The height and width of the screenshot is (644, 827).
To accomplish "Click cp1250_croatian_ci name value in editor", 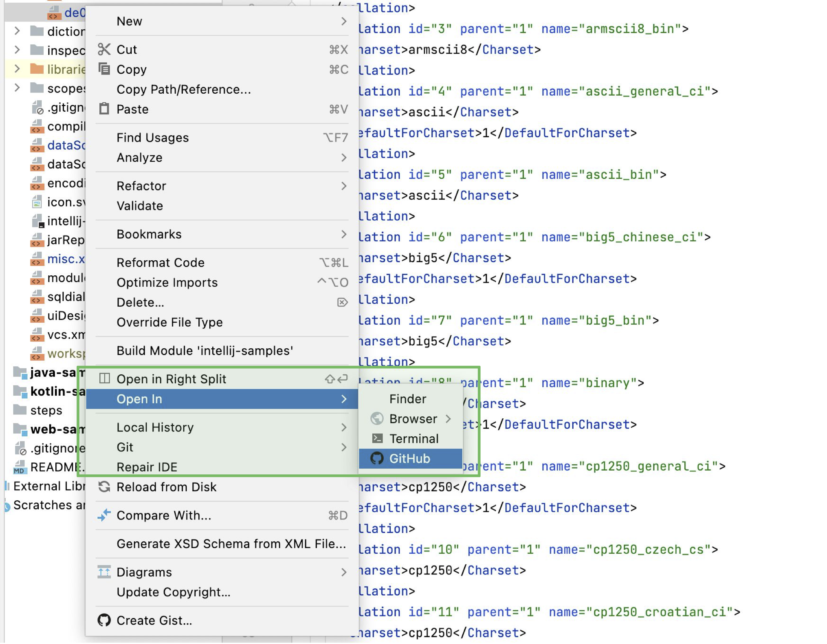I will click(659, 612).
